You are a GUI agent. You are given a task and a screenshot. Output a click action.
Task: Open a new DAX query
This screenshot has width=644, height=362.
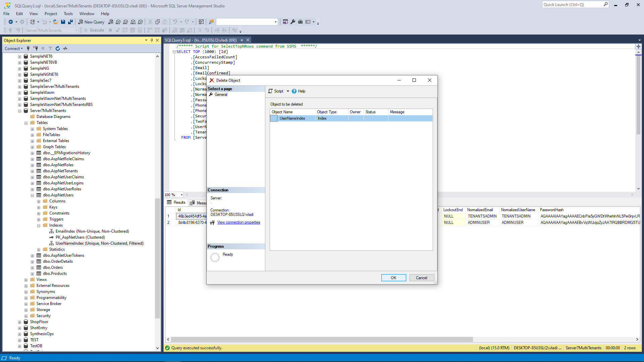pos(141,22)
